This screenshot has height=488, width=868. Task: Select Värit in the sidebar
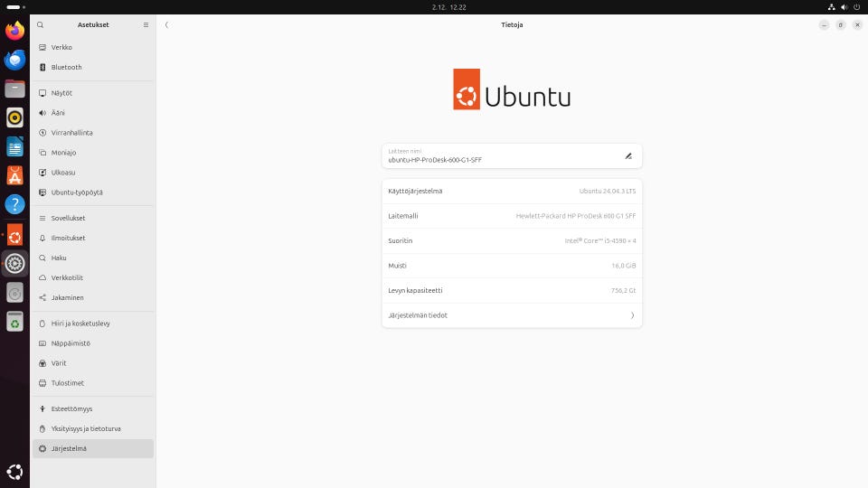93,363
